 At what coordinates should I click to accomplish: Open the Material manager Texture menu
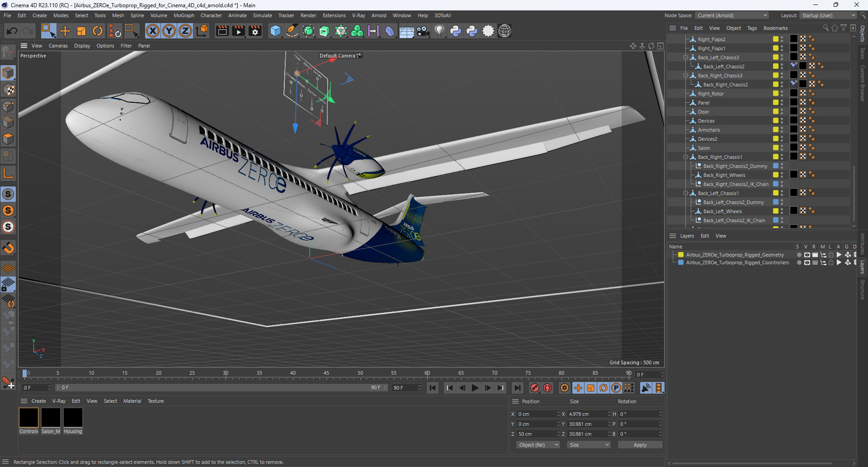156,401
